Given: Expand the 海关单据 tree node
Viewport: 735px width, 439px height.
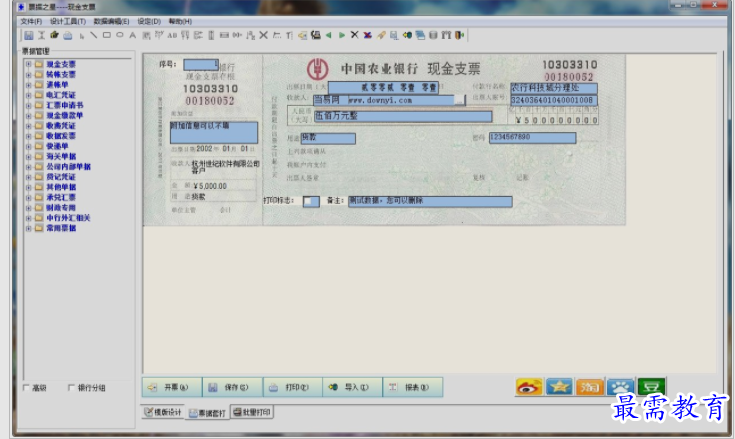Looking at the screenshot, I should pyautogui.click(x=29, y=156).
